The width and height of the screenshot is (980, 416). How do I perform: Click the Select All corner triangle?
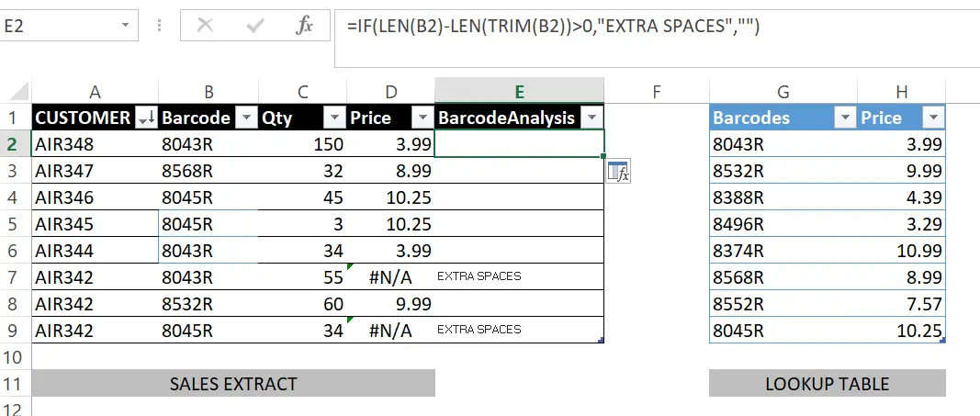click(x=20, y=91)
